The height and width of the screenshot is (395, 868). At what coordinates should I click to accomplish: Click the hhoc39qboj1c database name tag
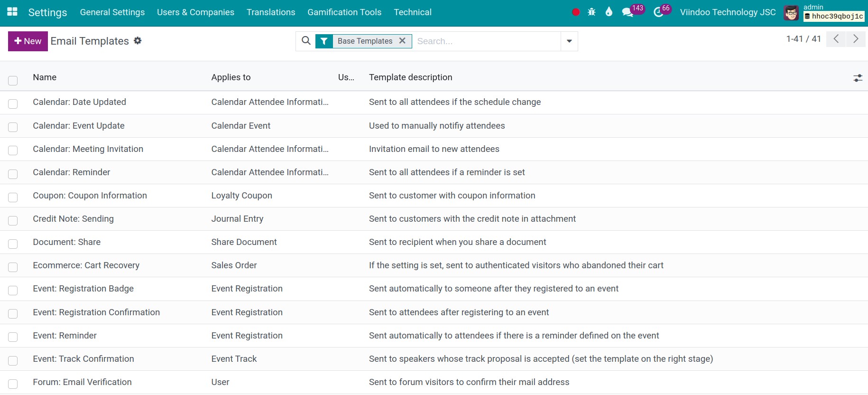point(834,17)
